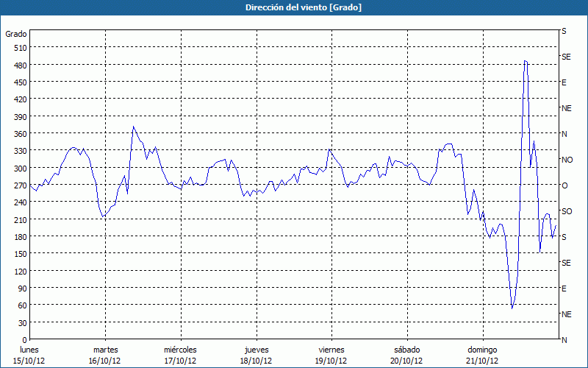Click the lowest dip of the blue line
This screenshot has height=368, width=588.
(x=512, y=308)
